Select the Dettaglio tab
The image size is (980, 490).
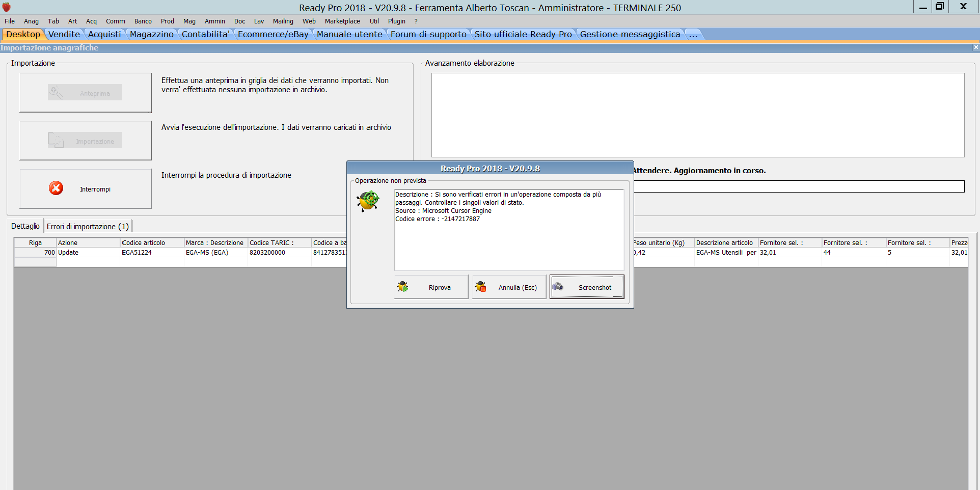pos(25,226)
